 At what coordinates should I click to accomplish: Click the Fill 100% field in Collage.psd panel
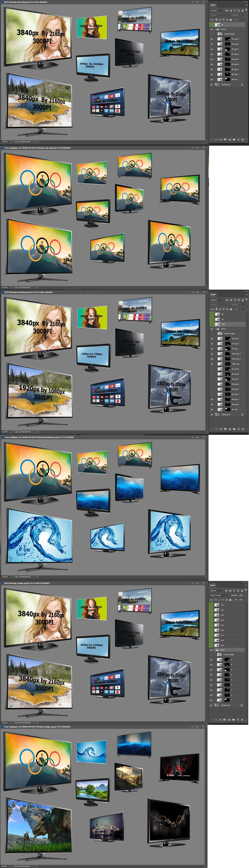click(241, 600)
